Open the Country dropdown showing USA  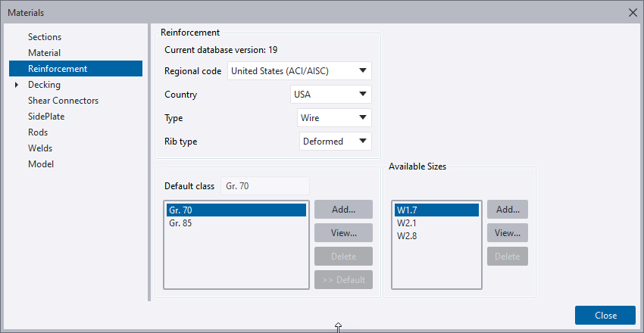click(x=330, y=95)
